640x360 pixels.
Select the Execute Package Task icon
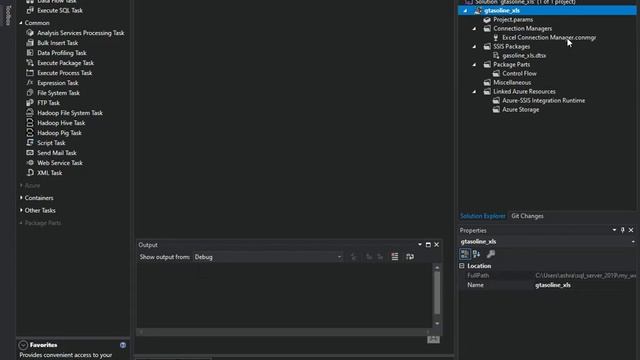30,63
